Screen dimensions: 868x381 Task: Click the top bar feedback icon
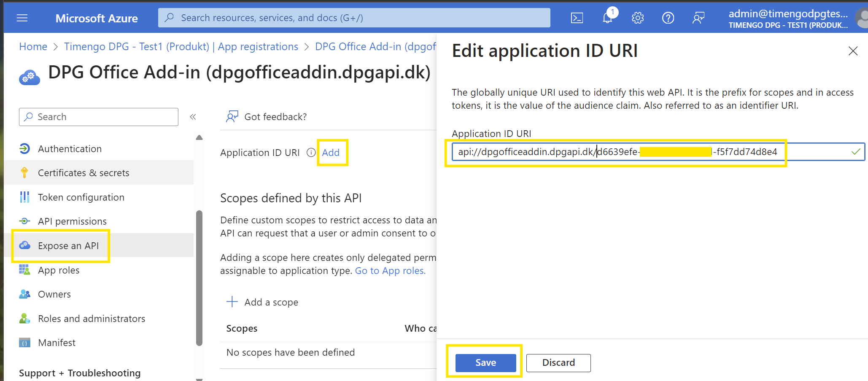[x=698, y=18]
